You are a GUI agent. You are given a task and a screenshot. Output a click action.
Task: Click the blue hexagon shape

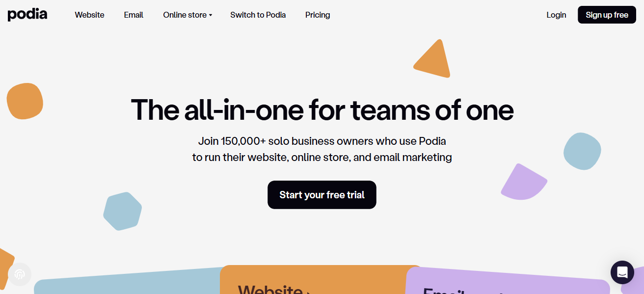122,211
